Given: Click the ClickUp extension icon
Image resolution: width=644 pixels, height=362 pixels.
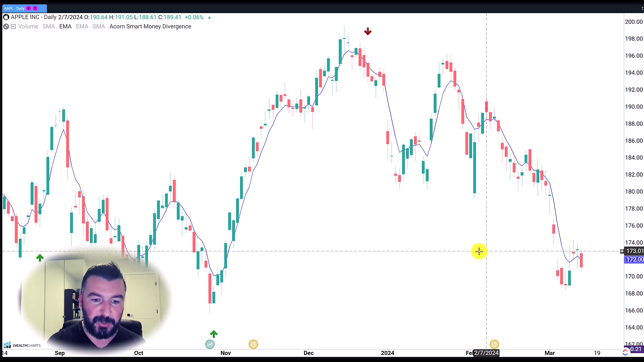Looking at the screenshot, I should click(x=626, y=352).
